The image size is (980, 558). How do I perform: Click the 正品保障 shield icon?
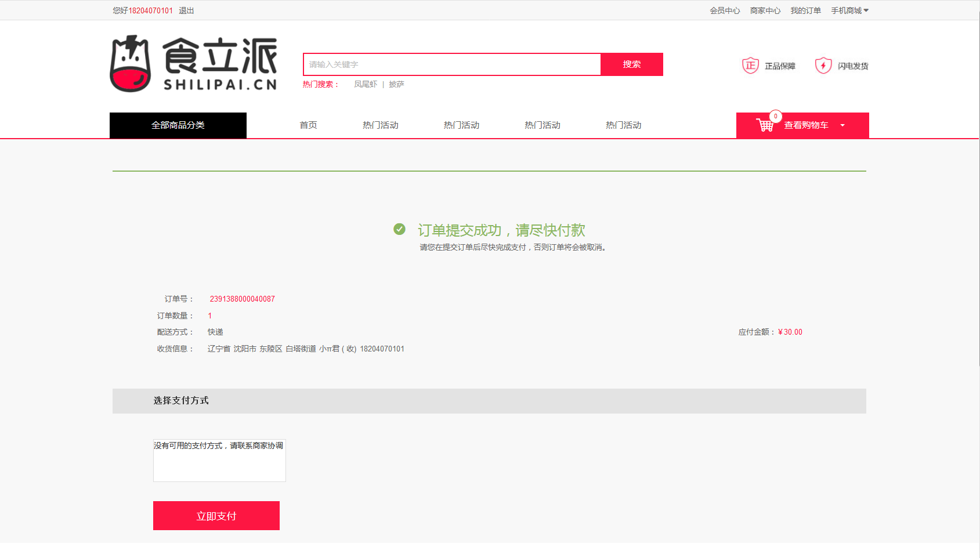(750, 66)
